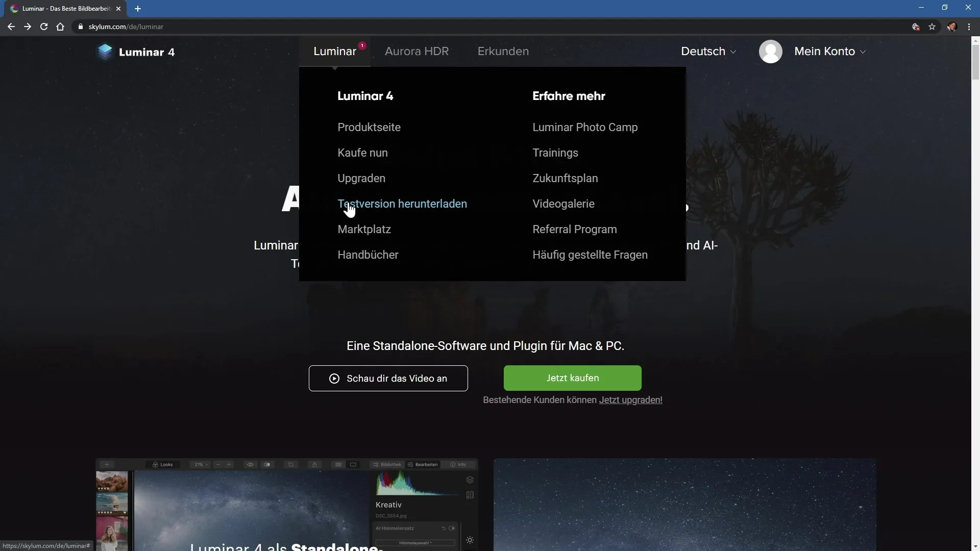Screen dimensions: 980x551
Task: Open Zukunftsplan link
Action: (x=565, y=179)
